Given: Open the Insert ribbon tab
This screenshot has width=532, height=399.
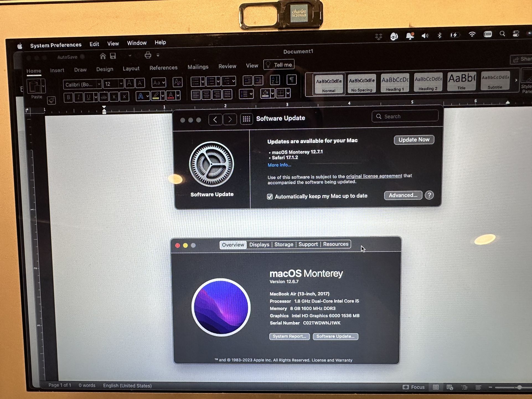Looking at the screenshot, I should click(57, 70).
